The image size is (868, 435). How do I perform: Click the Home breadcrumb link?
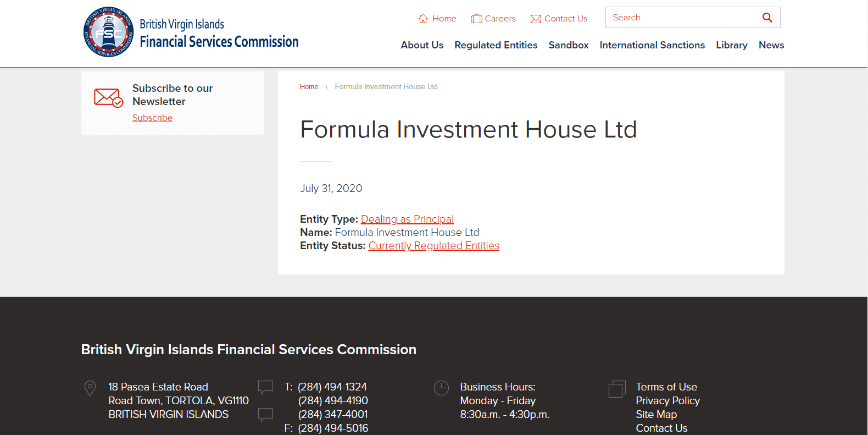309,87
